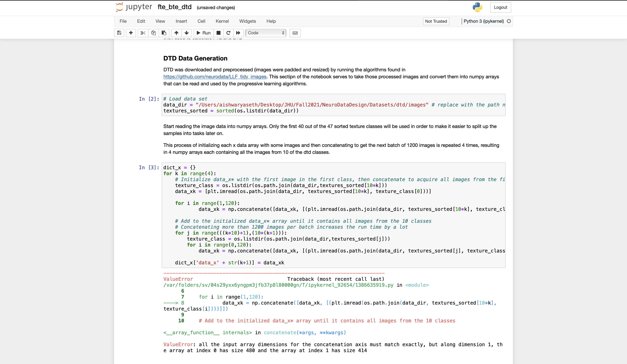The height and width of the screenshot is (364, 627).
Task: Click Not Trusted to trust the notebook
Action: click(436, 21)
